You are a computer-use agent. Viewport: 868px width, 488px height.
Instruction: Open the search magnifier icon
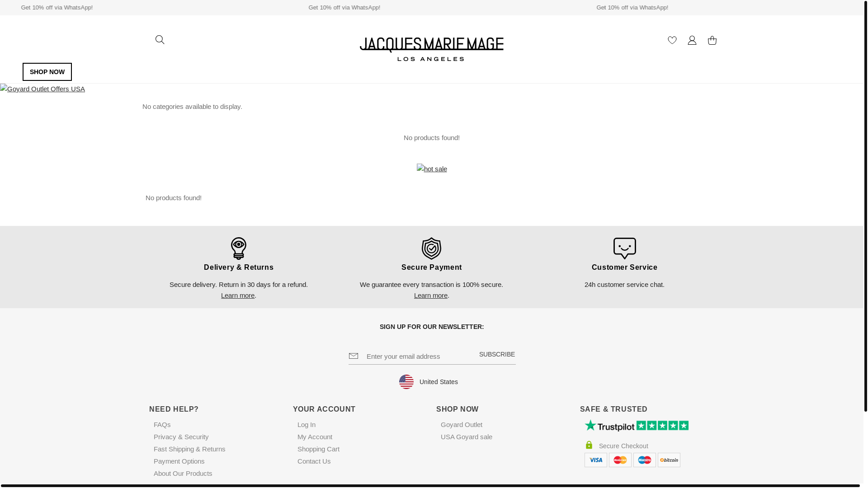point(160,40)
